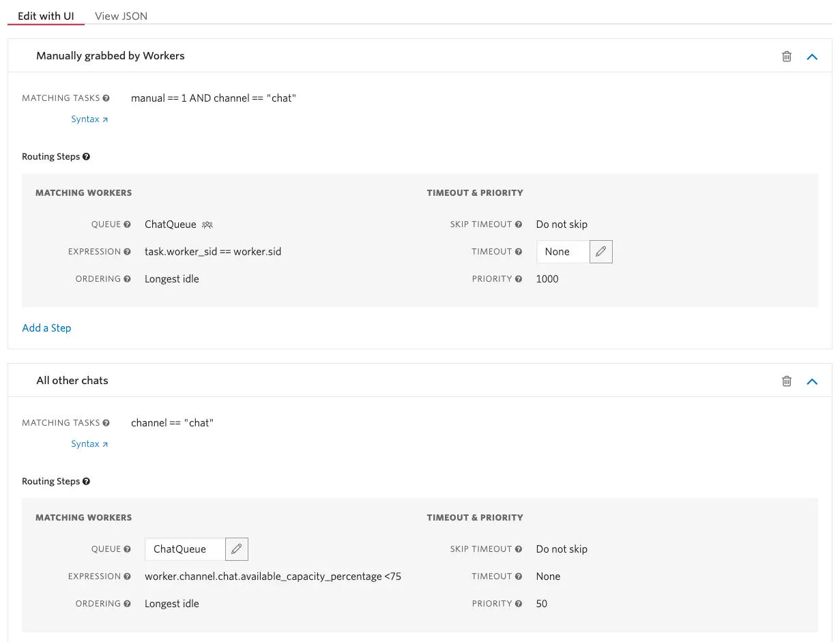Click the All other chats title
The width and height of the screenshot is (840, 642).
[x=72, y=381]
